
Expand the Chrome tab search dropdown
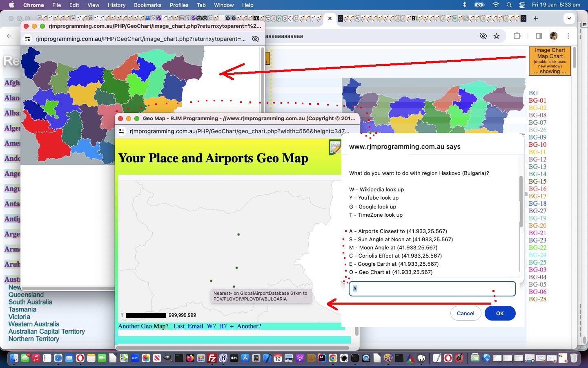click(569, 18)
